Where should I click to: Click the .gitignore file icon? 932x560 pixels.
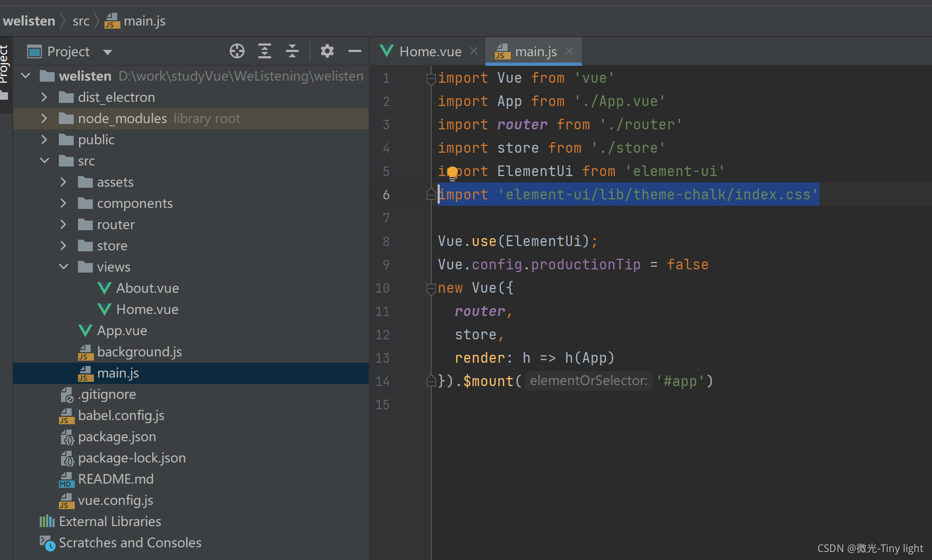pos(67,395)
